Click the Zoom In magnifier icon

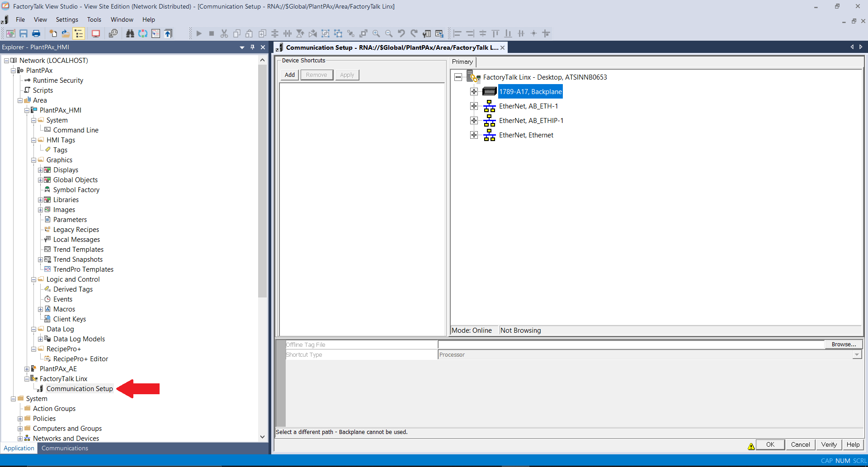(x=376, y=33)
